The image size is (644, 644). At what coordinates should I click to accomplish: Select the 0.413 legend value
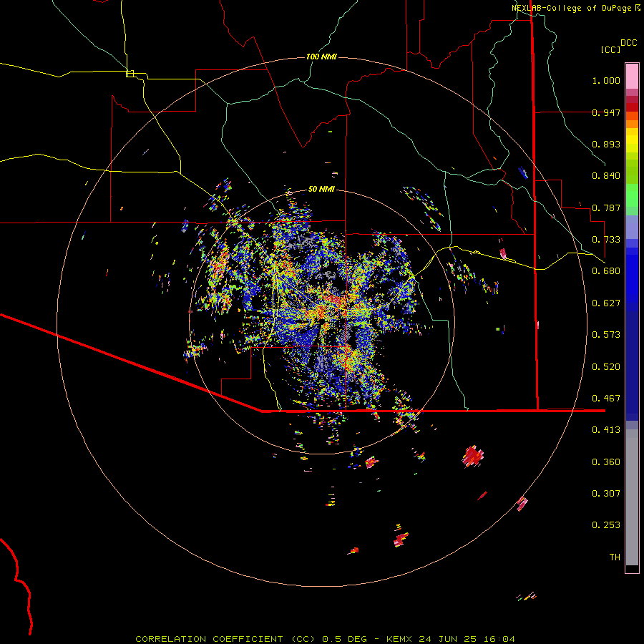click(x=606, y=430)
